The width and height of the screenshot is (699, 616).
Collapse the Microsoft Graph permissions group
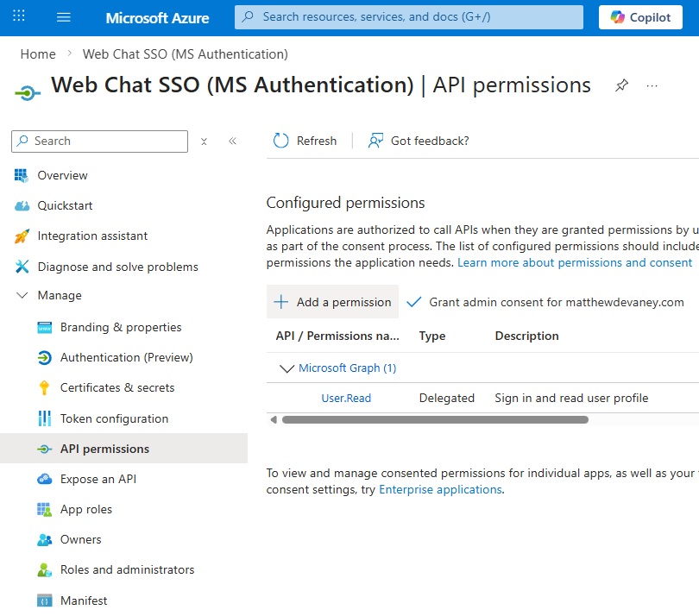(287, 368)
